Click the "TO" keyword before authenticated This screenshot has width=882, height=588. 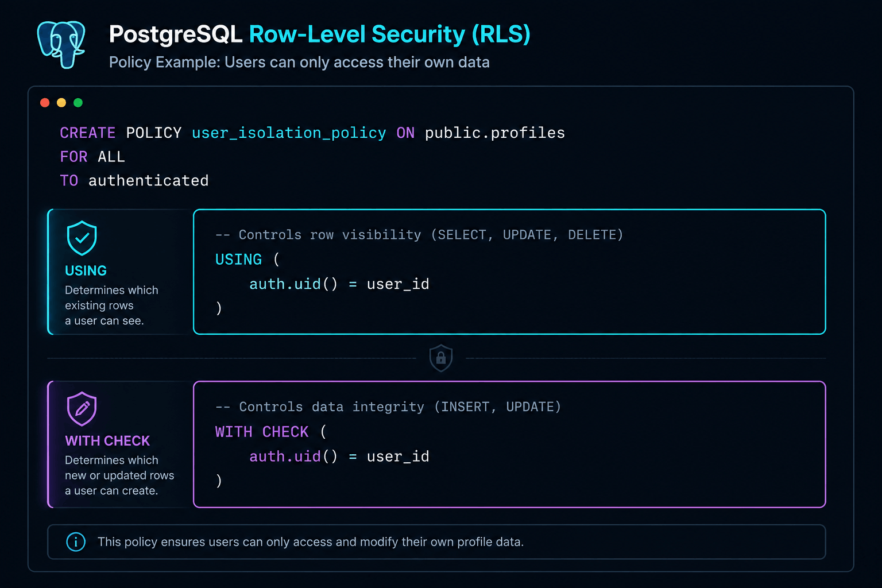click(x=69, y=181)
